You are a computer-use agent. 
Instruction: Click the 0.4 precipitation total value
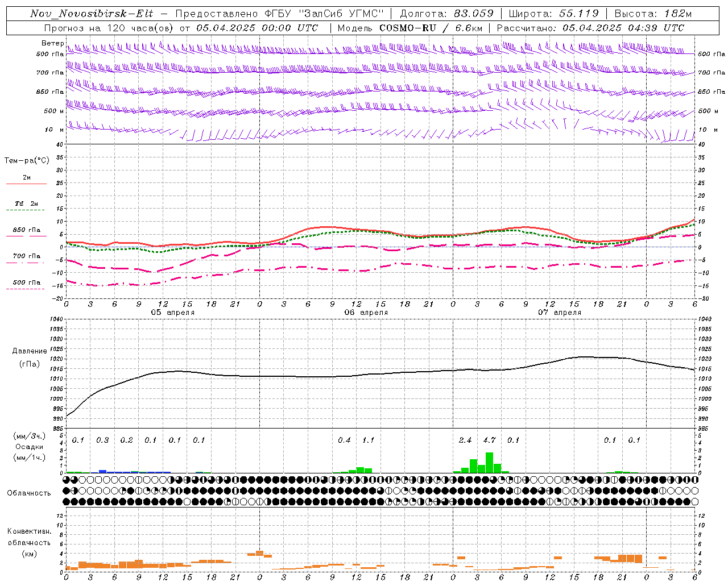(344, 440)
